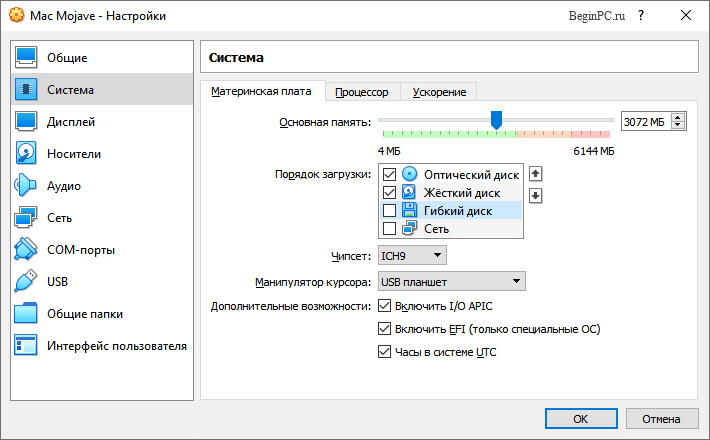Switch to Ускорение tab
The image size is (710, 440).
coord(439,92)
